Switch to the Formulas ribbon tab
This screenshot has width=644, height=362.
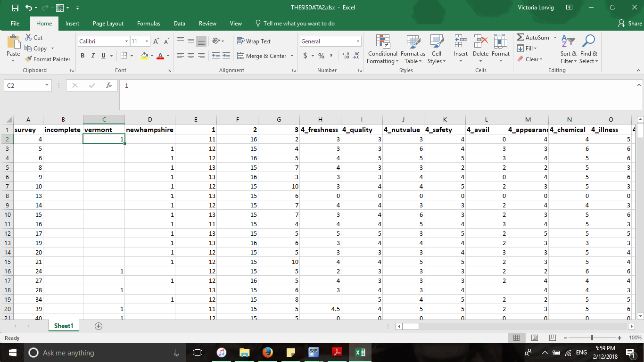(149, 23)
